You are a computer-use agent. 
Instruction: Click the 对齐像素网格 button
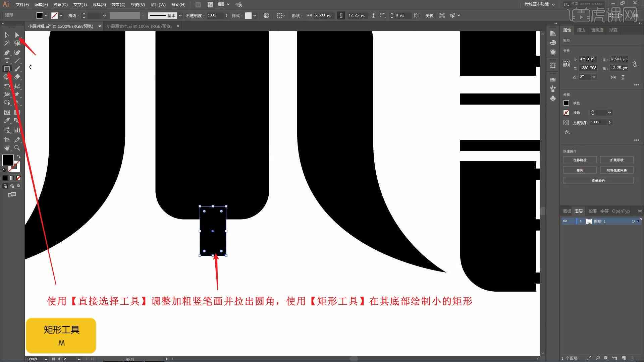[x=616, y=170]
